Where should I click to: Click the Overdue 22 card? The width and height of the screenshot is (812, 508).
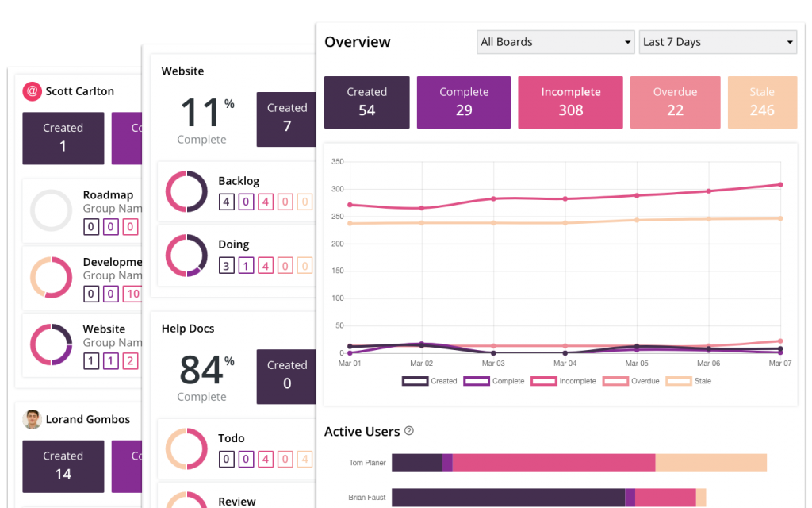tap(675, 102)
